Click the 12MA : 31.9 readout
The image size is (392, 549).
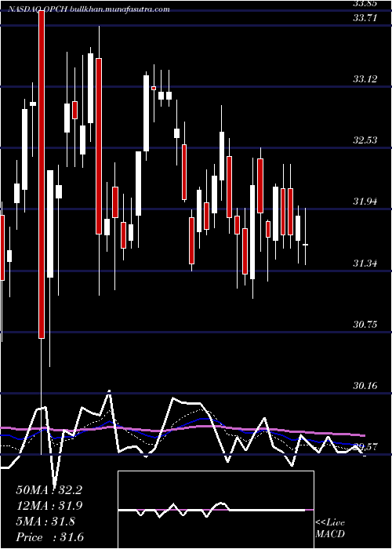pos(49,506)
